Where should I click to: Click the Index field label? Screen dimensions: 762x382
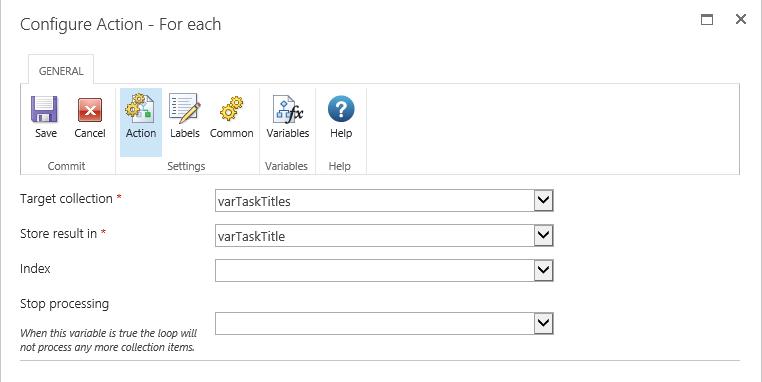[35, 269]
